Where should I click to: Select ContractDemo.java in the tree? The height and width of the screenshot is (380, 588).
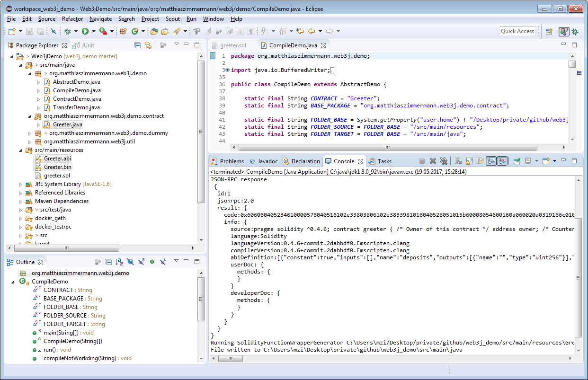pyautogui.click(x=77, y=99)
